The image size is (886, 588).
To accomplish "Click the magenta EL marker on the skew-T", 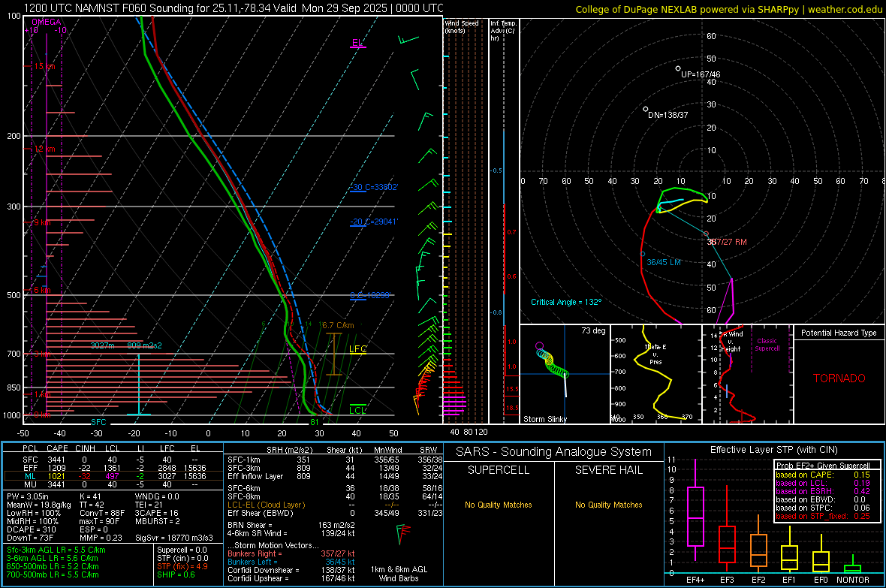I will (357, 43).
